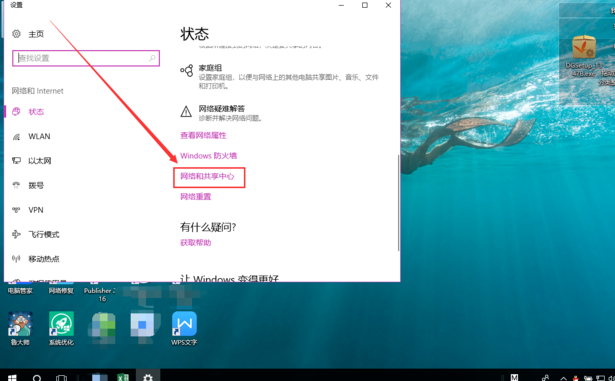Open the Windows Start button

coord(12,377)
